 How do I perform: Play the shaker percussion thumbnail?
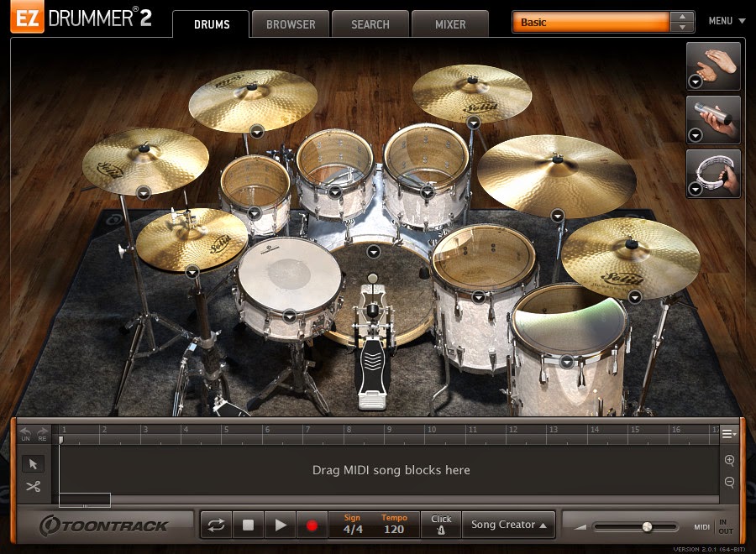click(713, 120)
